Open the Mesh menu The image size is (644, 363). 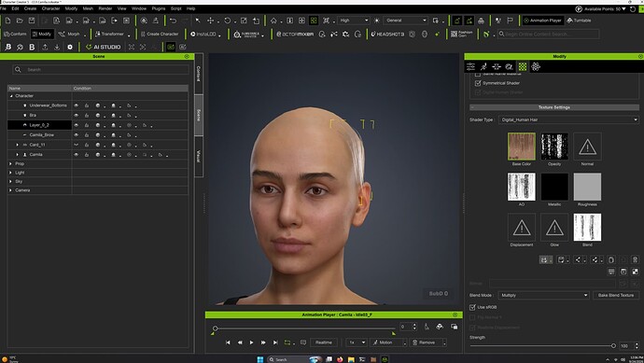pos(88,8)
